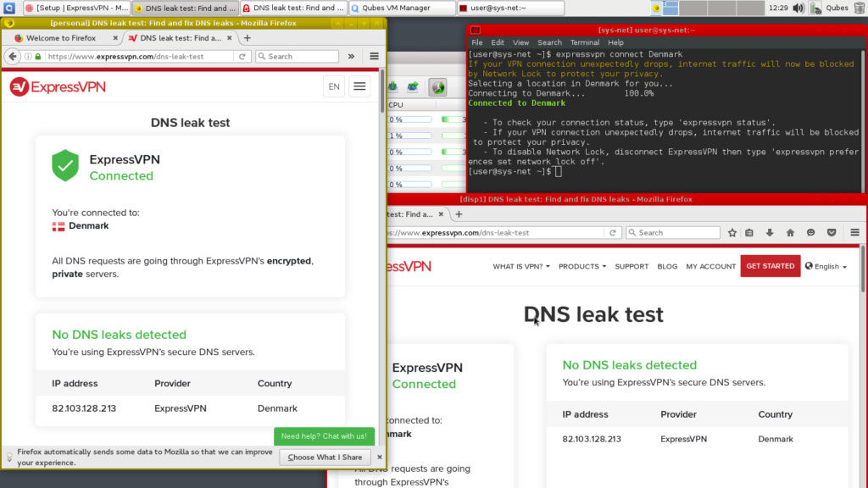Click the globe toolbar icon in Qubes VM Manager
Viewport: 868px width, 488px height.
tap(438, 87)
